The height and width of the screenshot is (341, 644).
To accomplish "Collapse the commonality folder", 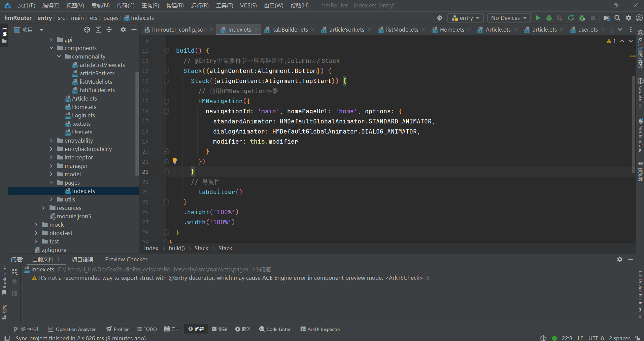I will [59, 56].
